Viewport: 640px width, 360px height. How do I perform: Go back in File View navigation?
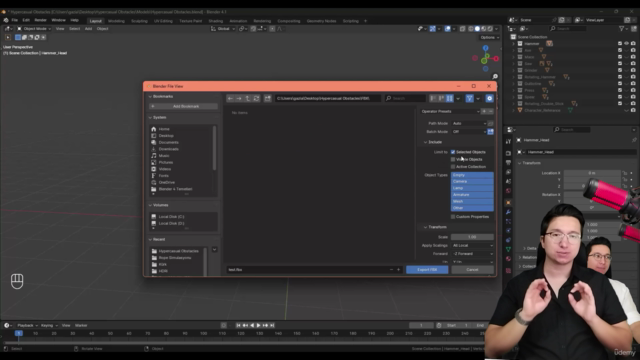230,98
